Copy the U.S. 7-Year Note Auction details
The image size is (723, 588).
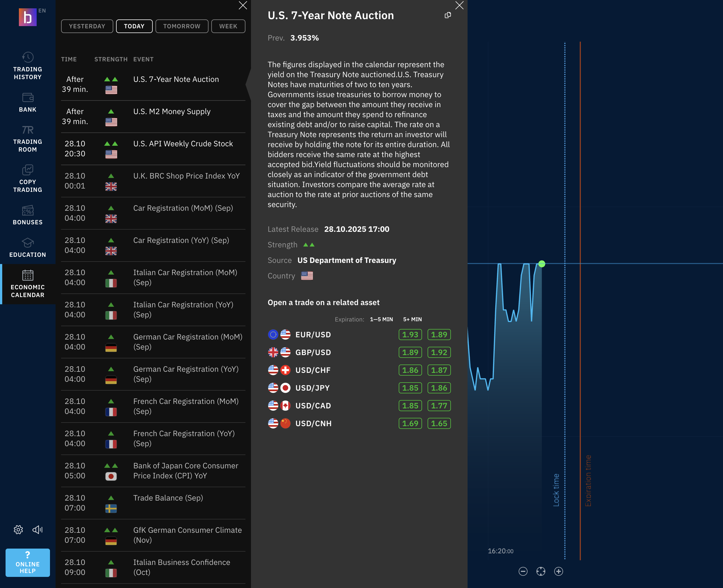coord(448,15)
